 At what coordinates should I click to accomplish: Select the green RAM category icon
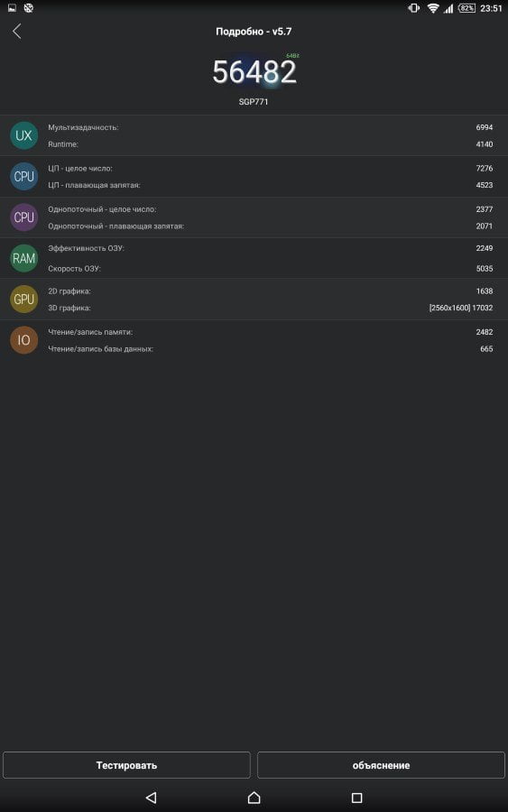pos(23,258)
